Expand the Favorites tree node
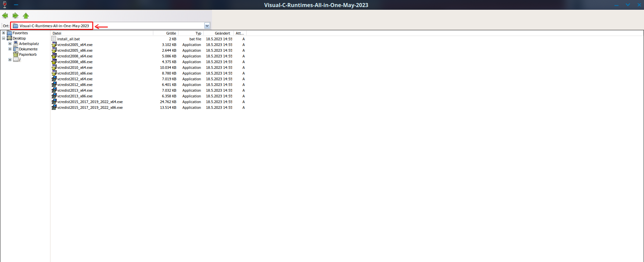Viewport: 644px width, 262px height. 4,33
